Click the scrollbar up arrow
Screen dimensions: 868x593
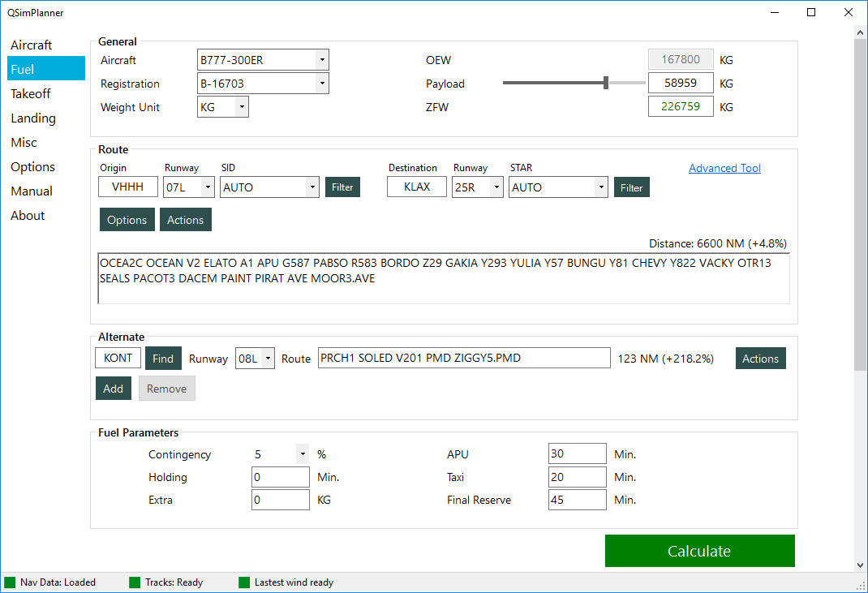[x=860, y=32]
